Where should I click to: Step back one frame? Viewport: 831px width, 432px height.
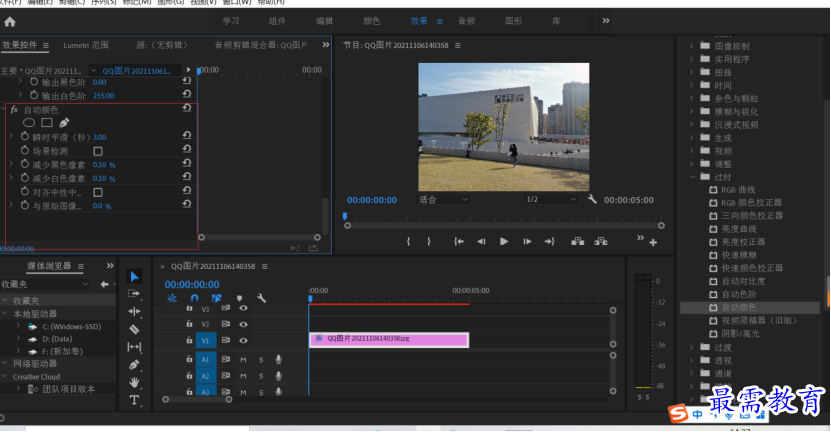coord(481,242)
